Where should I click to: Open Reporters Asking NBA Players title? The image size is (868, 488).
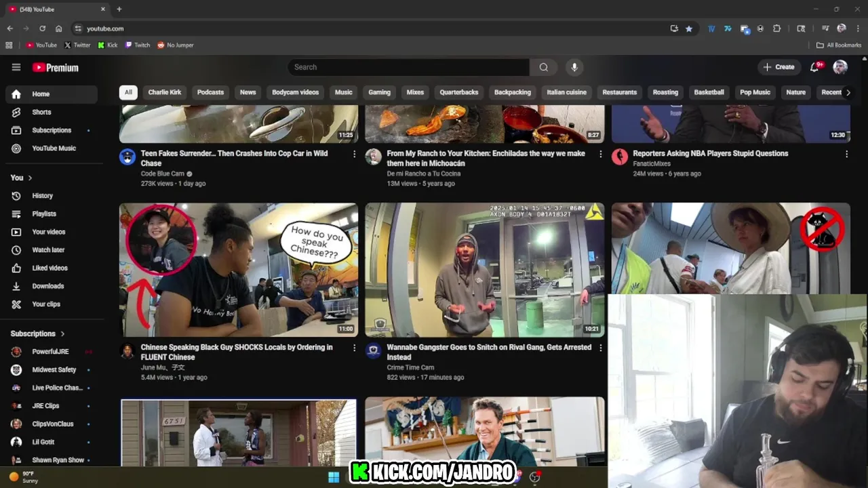(x=711, y=153)
